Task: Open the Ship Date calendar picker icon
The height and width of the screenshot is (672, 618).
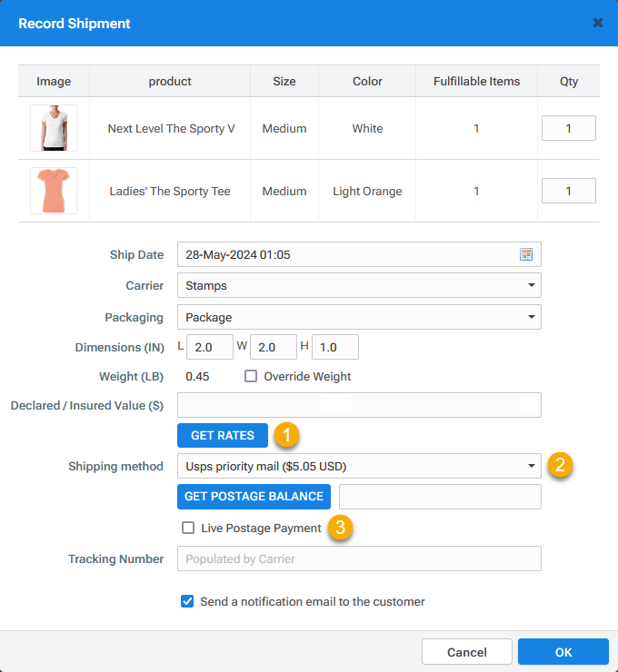Action: [x=525, y=254]
